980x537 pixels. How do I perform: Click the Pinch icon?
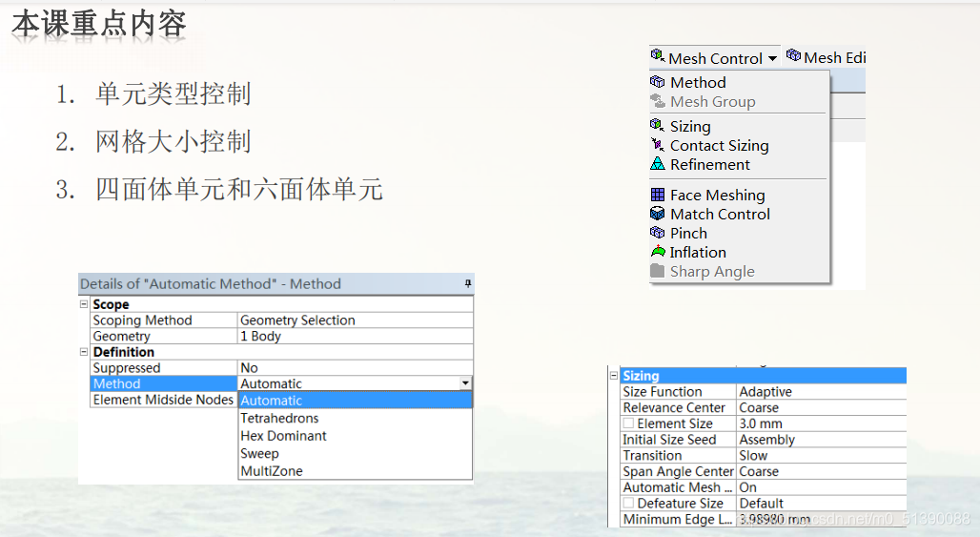click(x=658, y=233)
